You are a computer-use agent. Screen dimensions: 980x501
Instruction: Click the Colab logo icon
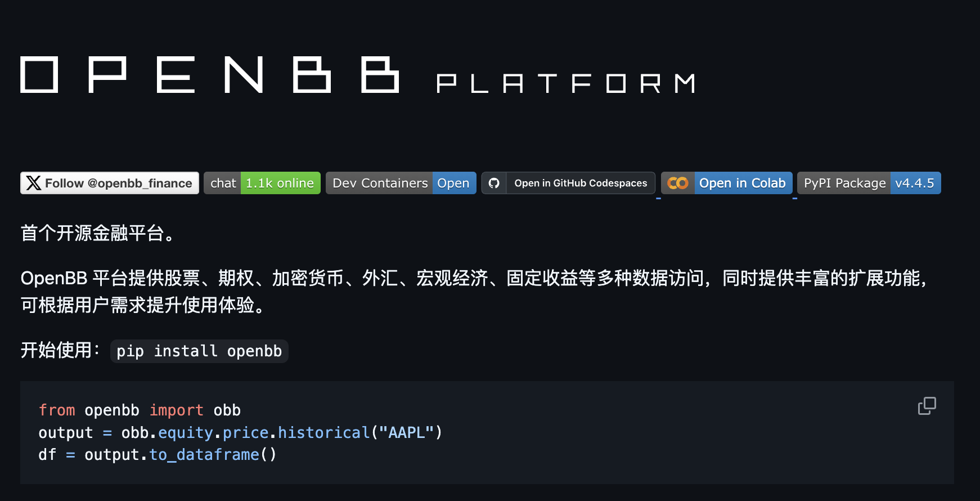point(678,183)
